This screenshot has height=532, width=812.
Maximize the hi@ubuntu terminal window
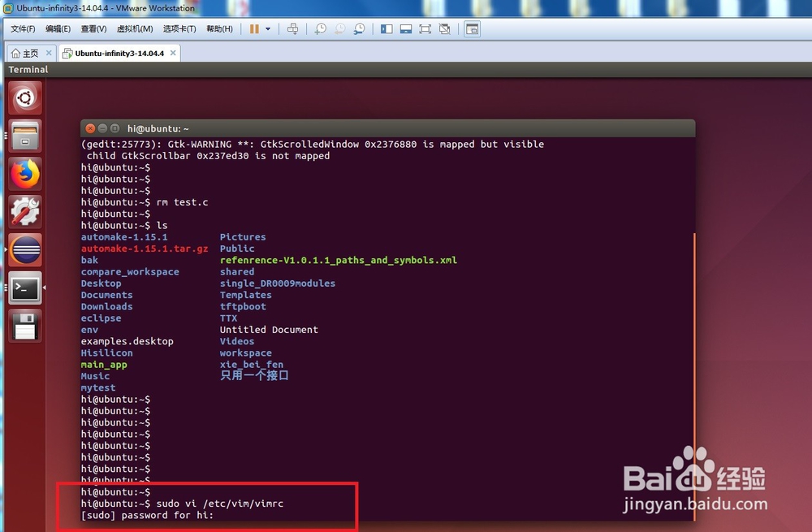(x=115, y=128)
